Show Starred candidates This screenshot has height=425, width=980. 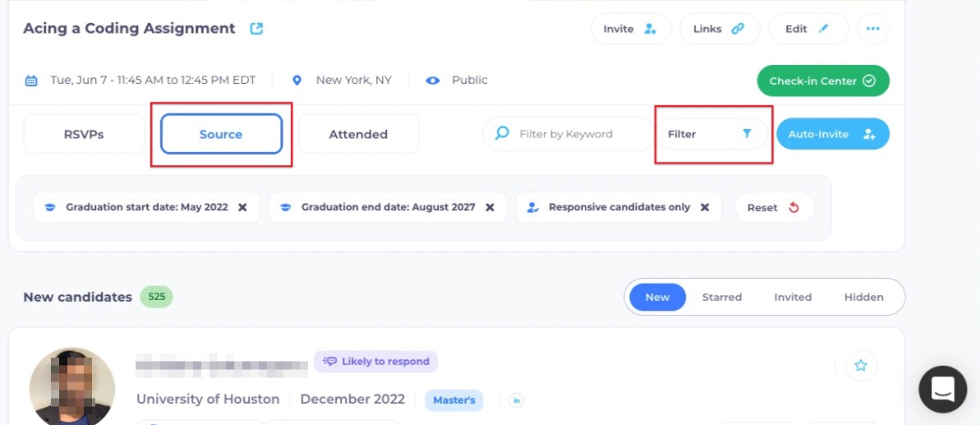[x=721, y=297]
